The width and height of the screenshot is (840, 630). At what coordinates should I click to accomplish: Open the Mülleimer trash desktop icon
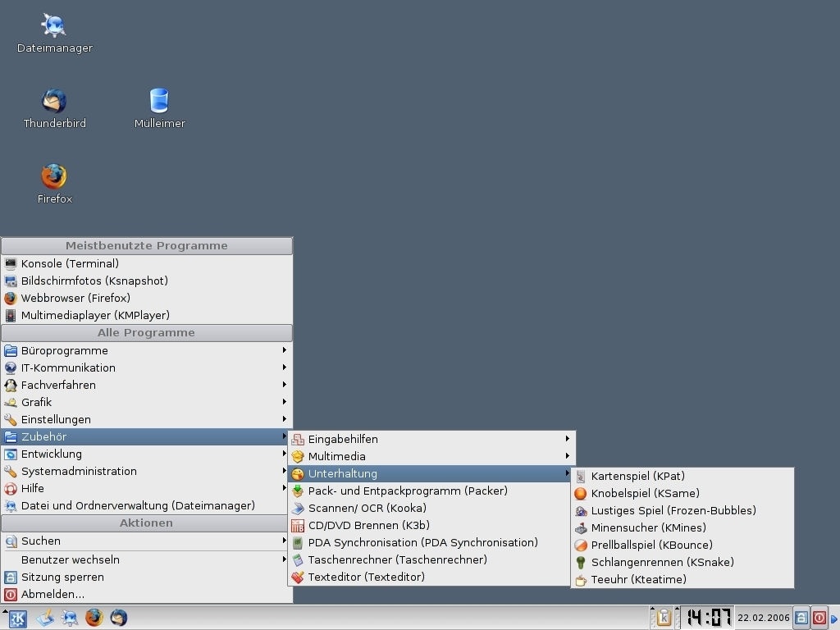(x=159, y=108)
